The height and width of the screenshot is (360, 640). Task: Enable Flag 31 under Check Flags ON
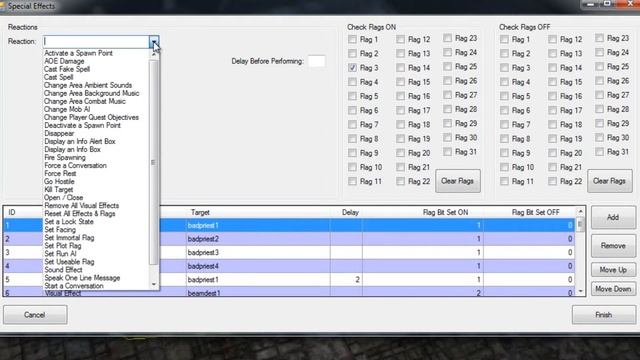click(447, 152)
